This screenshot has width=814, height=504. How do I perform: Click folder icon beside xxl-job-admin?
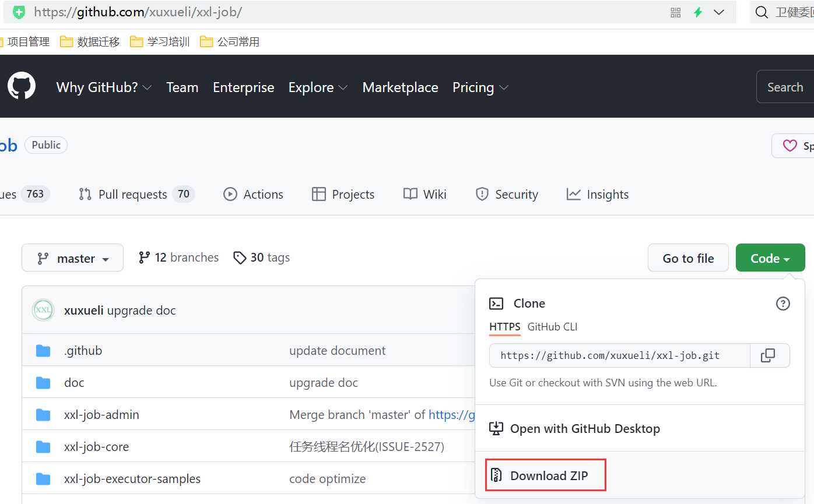point(43,415)
